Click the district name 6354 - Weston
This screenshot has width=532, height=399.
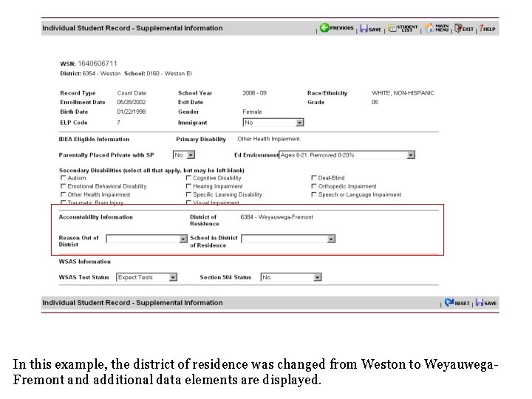(101, 73)
